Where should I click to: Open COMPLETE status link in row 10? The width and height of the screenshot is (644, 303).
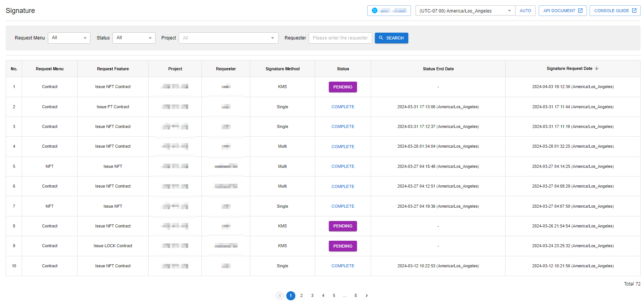tap(343, 266)
